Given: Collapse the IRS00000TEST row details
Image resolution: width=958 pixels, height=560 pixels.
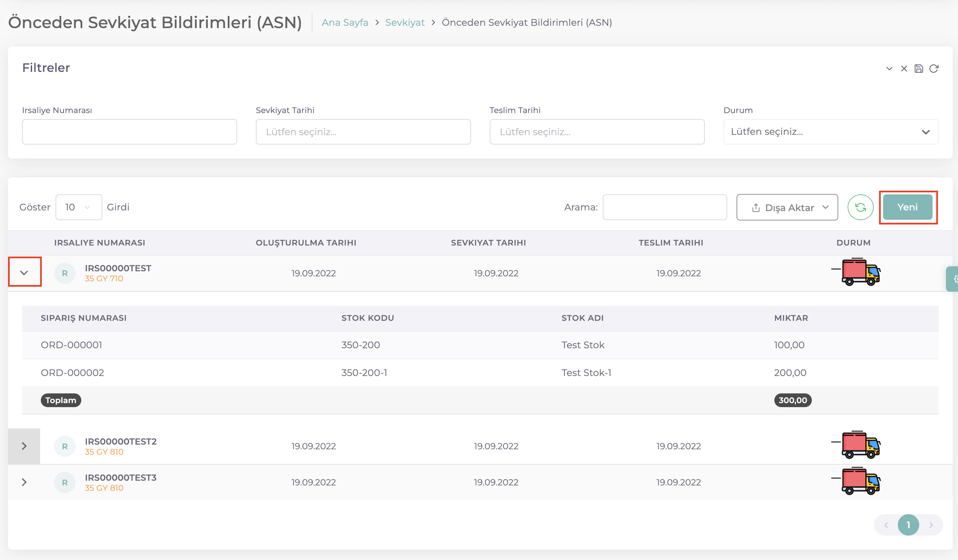Looking at the screenshot, I should pos(24,273).
